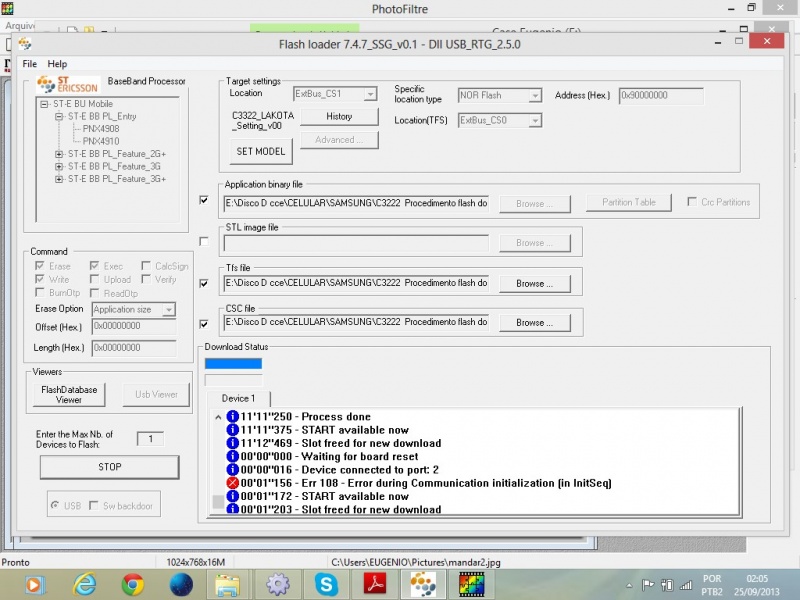The image size is (800, 600).
Task: Open the File menu
Action: coord(30,64)
